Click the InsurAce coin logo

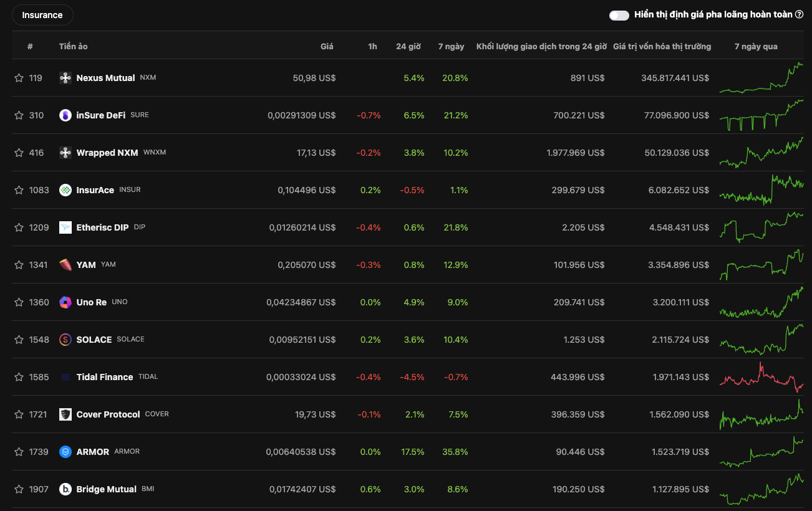coord(65,190)
